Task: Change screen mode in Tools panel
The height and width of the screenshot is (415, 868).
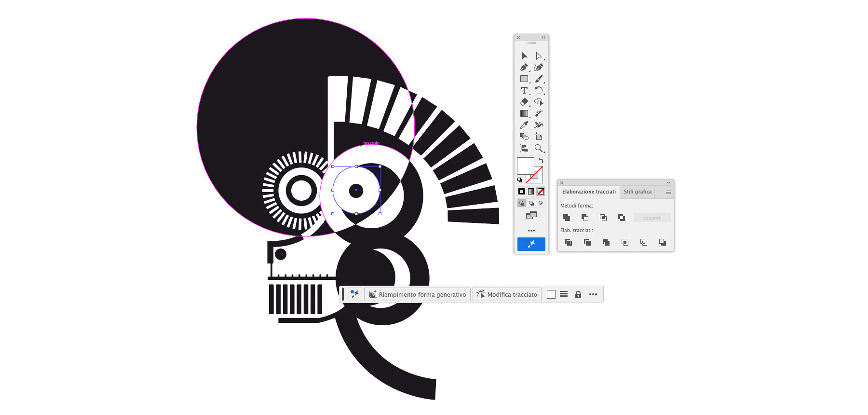Action: 531,215
